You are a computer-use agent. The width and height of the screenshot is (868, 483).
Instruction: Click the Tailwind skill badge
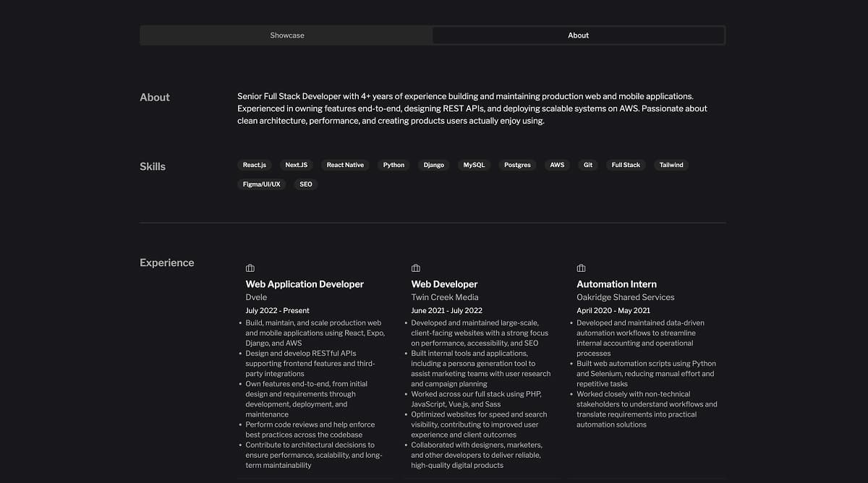pos(671,165)
